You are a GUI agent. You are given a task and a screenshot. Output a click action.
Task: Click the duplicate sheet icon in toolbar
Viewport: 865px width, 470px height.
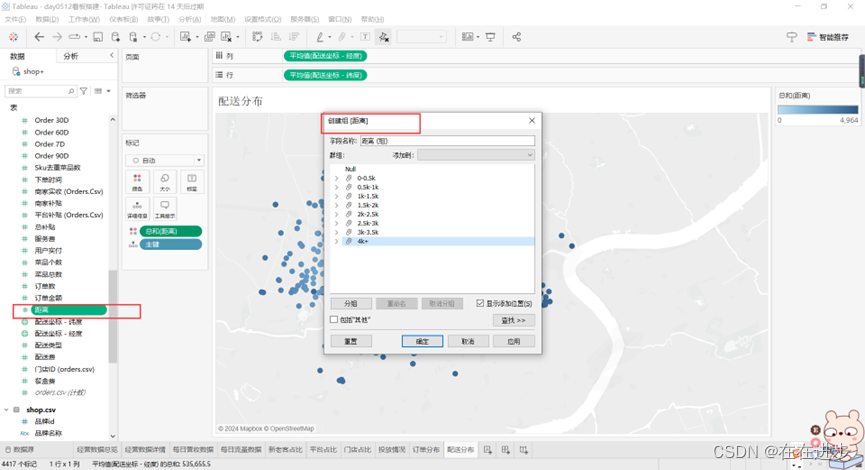(210, 37)
